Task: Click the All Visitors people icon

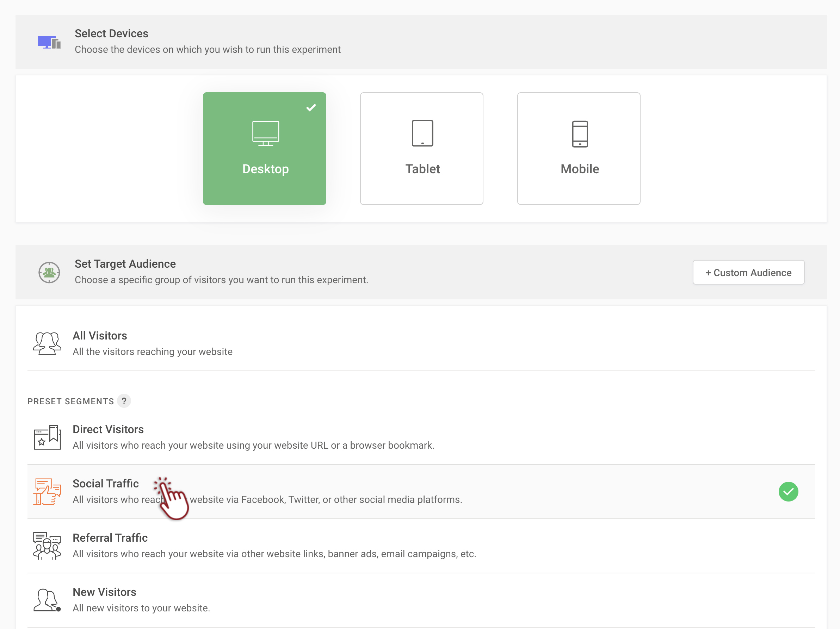Action: tap(47, 343)
